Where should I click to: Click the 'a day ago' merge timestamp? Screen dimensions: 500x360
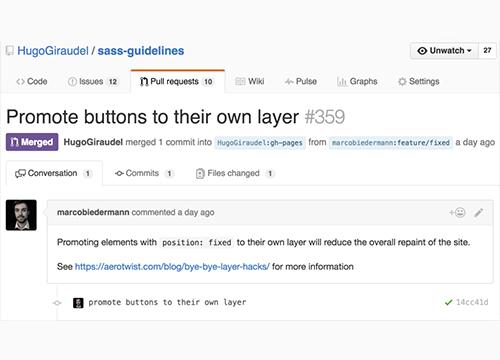(475, 142)
